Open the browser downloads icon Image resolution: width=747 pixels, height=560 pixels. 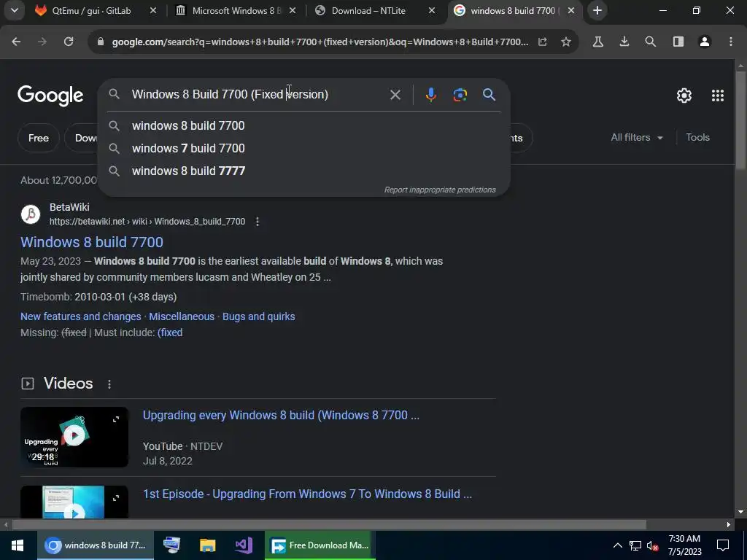point(624,42)
